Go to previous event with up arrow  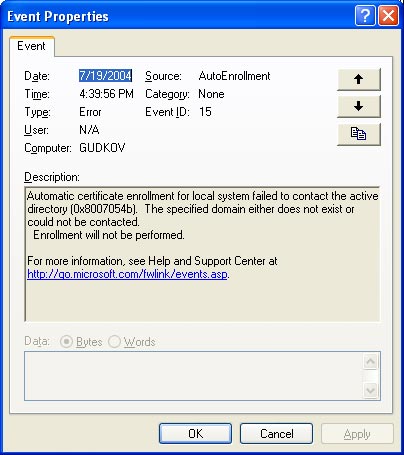pyautogui.click(x=359, y=79)
